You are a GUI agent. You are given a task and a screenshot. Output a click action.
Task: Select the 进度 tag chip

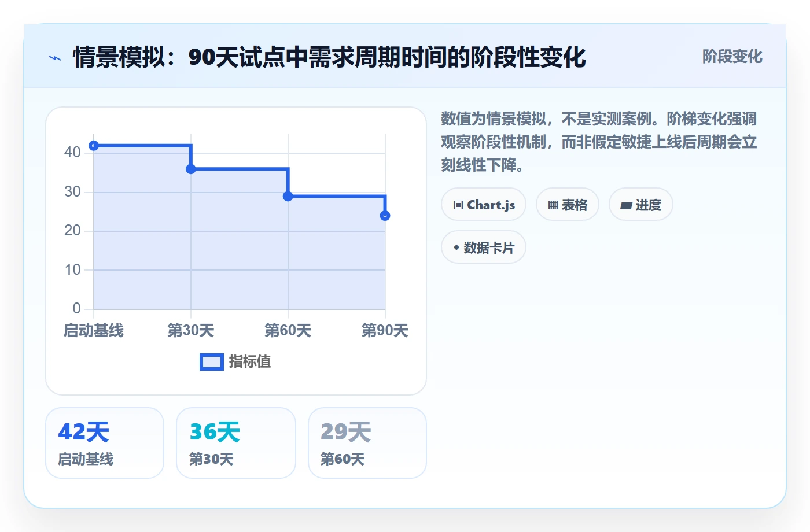click(641, 205)
